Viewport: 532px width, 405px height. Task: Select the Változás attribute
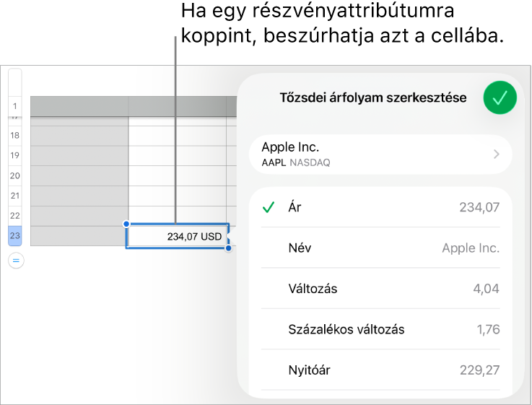pyautogui.click(x=380, y=289)
